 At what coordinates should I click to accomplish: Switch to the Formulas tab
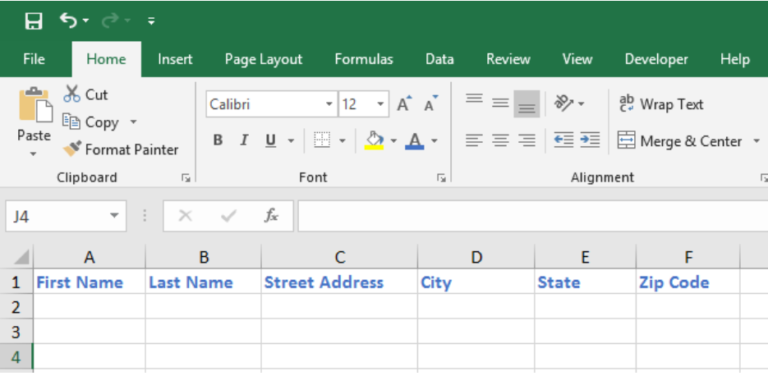pyautogui.click(x=364, y=59)
